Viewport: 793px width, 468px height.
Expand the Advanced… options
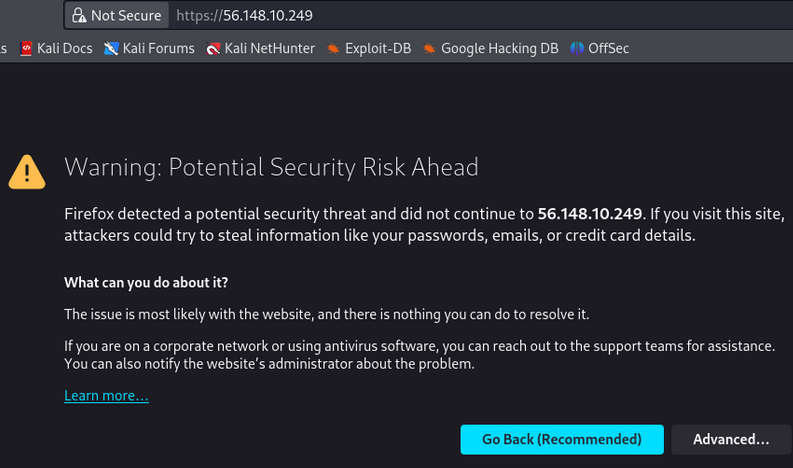[x=731, y=439]
